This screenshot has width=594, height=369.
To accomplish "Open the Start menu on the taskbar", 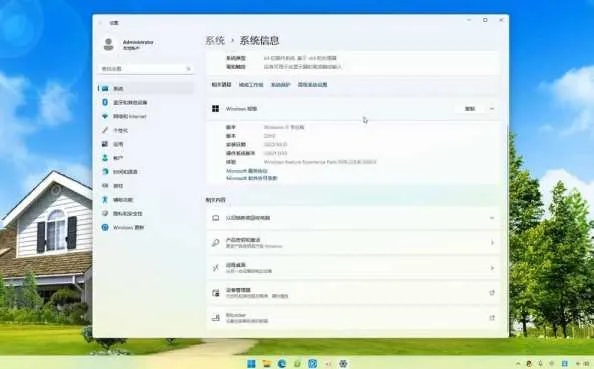I will (251, 364).
